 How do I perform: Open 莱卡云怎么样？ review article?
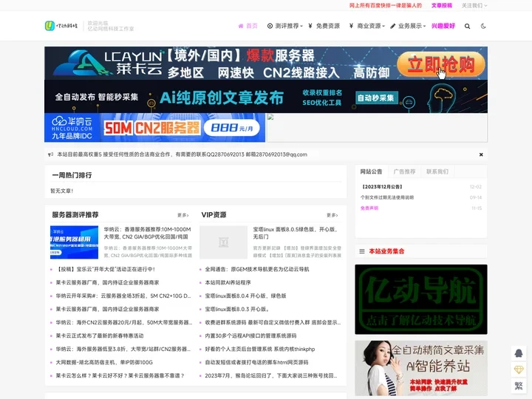point(120,376)
